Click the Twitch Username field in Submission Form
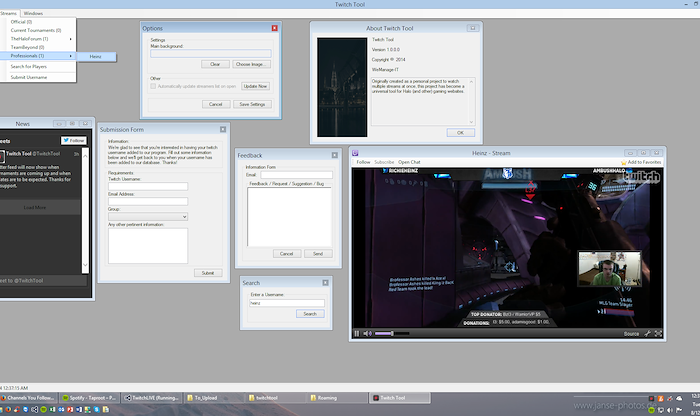The width and height of the screenshot is (700, 416). click(x=148, y=186)
